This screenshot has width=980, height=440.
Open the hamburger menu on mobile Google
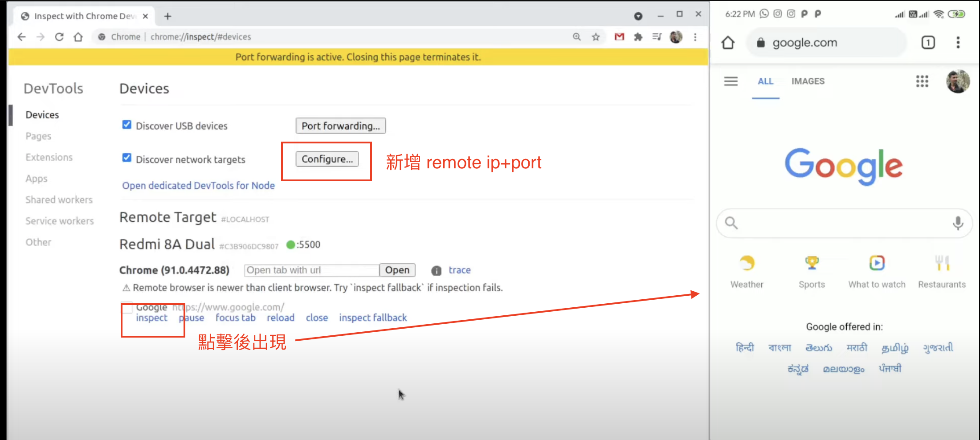(x=731, y=81)
